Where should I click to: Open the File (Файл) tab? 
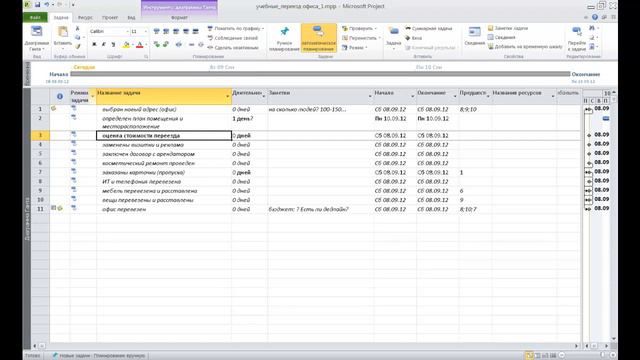point(35,18)
